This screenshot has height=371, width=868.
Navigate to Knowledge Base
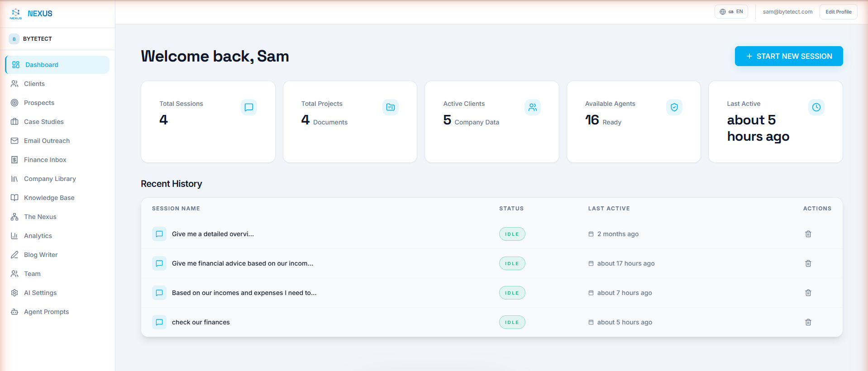coord(57,198)
